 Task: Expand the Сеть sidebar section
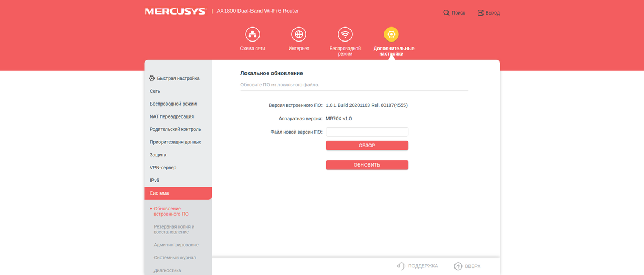click(x=155, y=91)
